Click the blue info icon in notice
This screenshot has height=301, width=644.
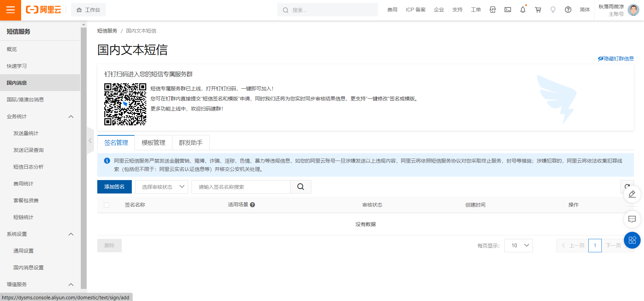[107, 161]
